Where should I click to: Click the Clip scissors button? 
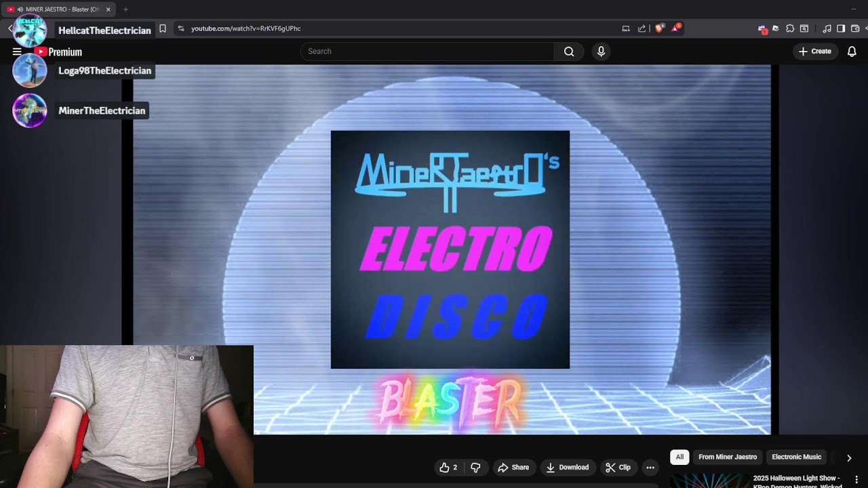coord(618,468)
